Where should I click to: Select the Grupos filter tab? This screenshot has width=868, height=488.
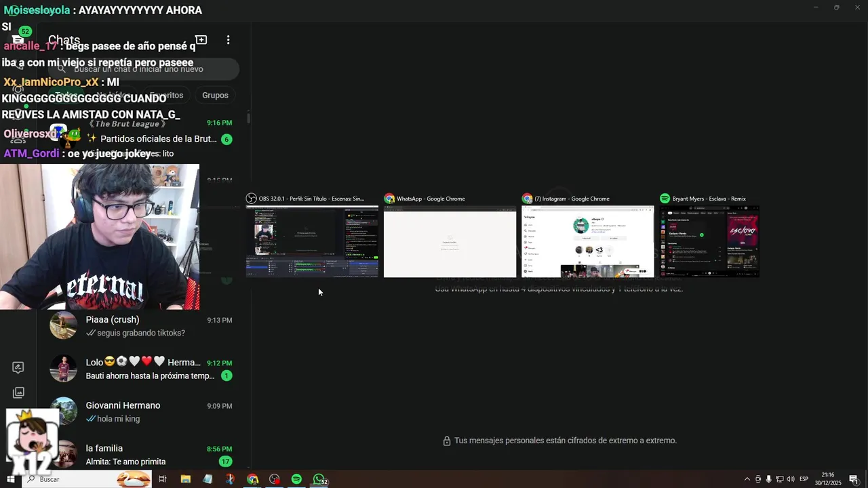click(x=215, y=95)
